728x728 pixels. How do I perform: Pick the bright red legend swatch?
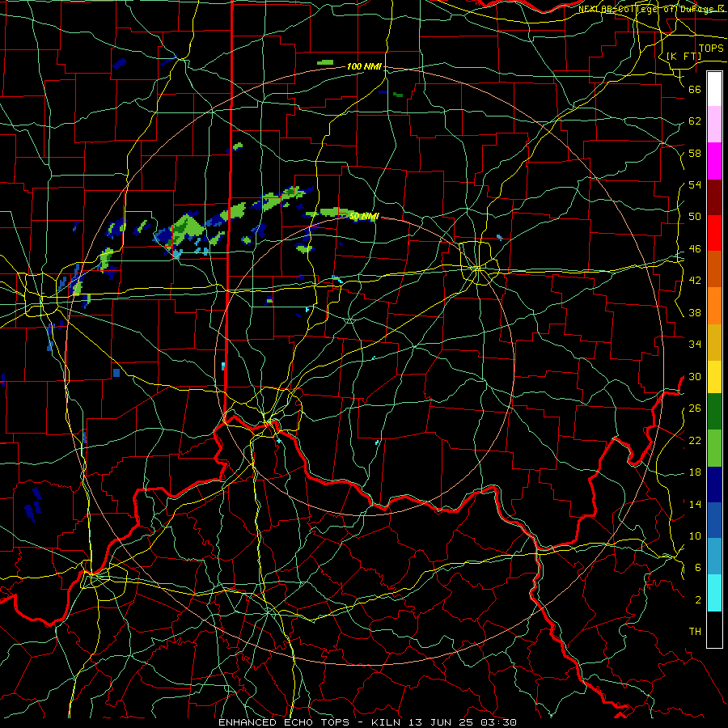coord(714,233)
